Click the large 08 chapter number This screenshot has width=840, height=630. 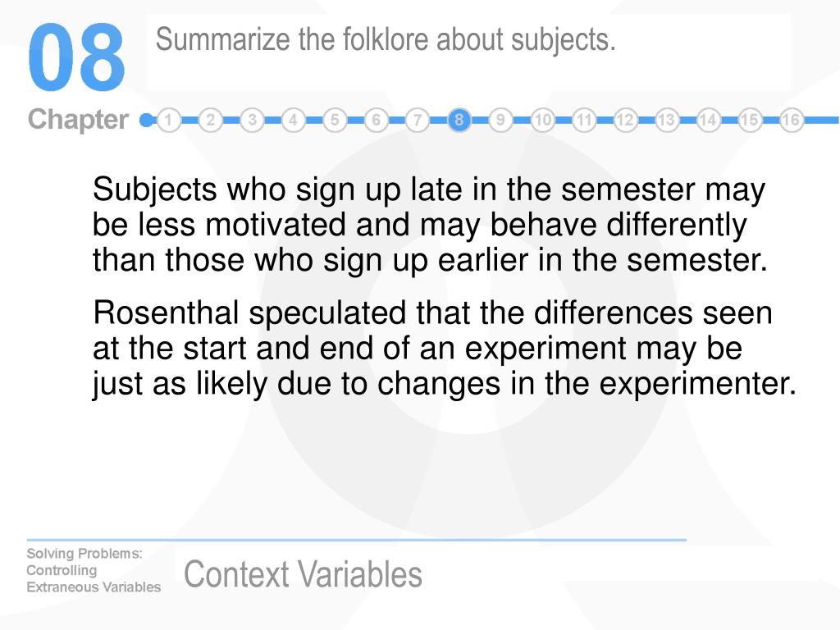point(76,57)
